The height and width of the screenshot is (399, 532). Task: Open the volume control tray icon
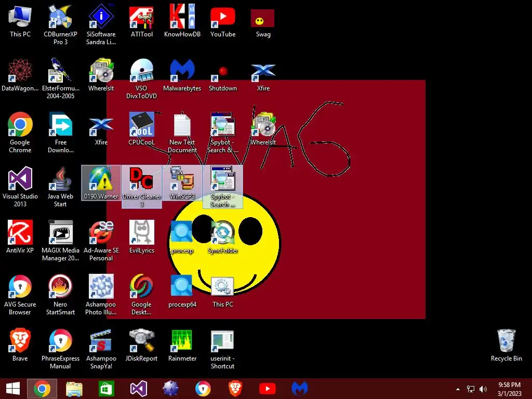pos(483,389)
